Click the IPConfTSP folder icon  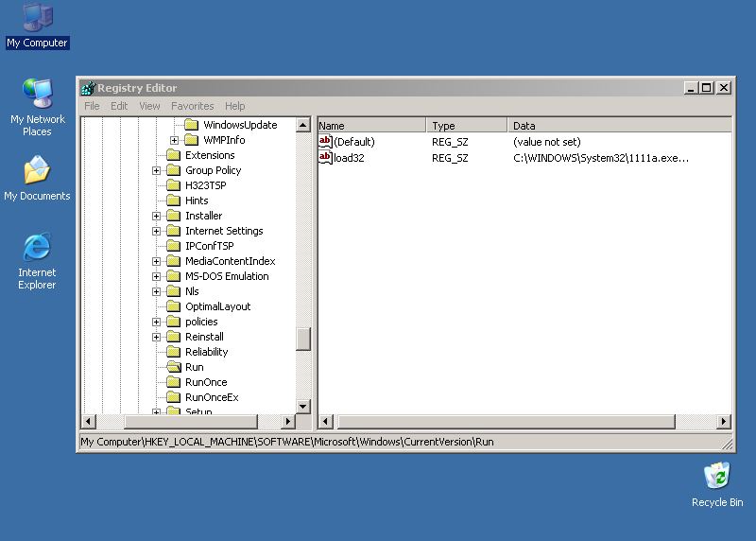pos(174,246)
